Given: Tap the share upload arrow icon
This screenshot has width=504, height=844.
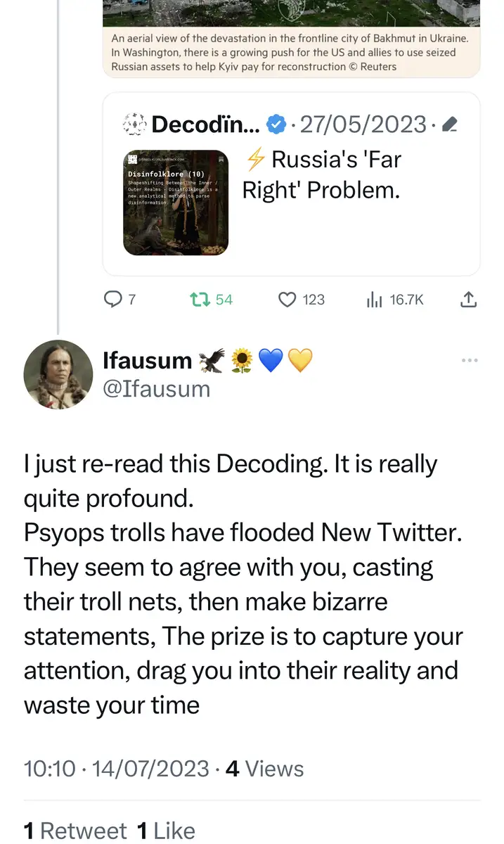Looking at the screenshot, I should 468,300.
